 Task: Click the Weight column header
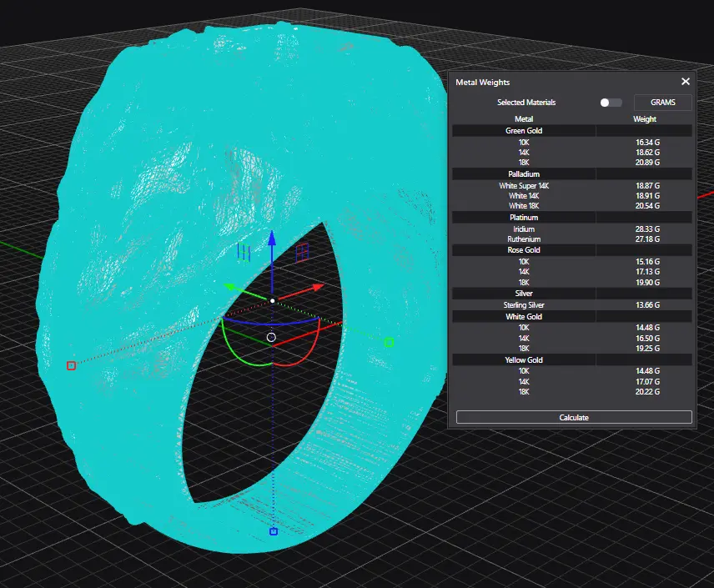point(645,119)
